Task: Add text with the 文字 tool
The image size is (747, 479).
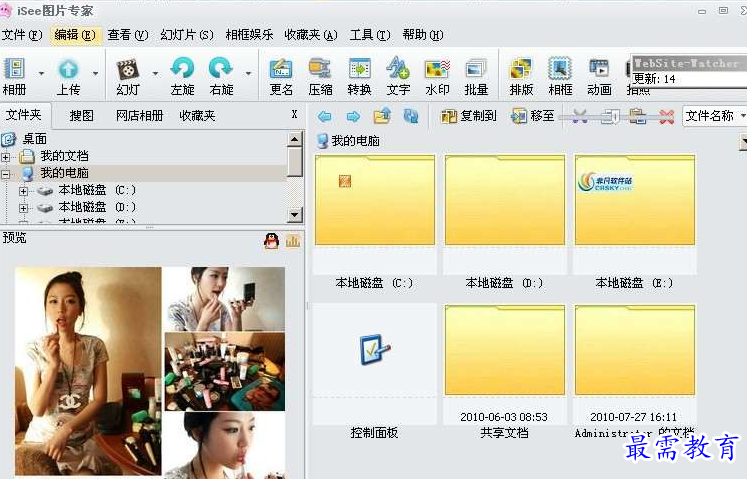Action: pos(398,76)
